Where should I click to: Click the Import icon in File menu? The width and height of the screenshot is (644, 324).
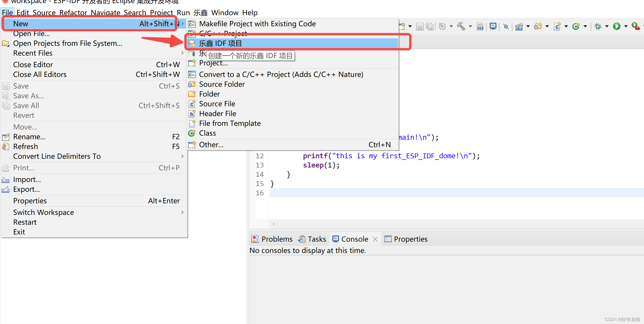pos(6,179)
